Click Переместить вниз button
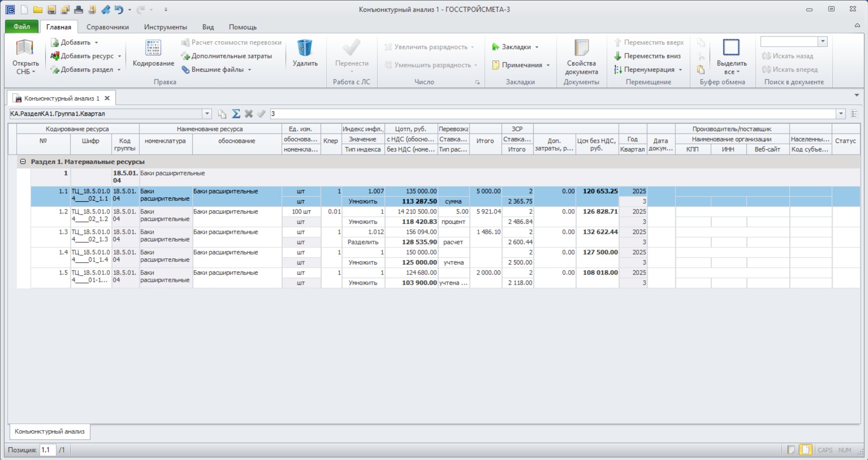This screenshot has width=868, height=460. click(x=647, y=56)
